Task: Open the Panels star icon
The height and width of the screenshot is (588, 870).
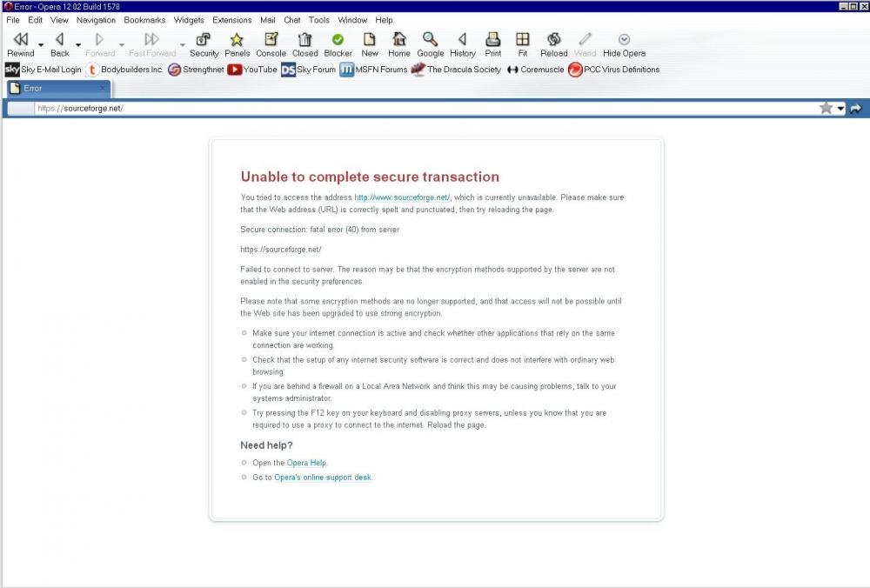Action: 237,39
